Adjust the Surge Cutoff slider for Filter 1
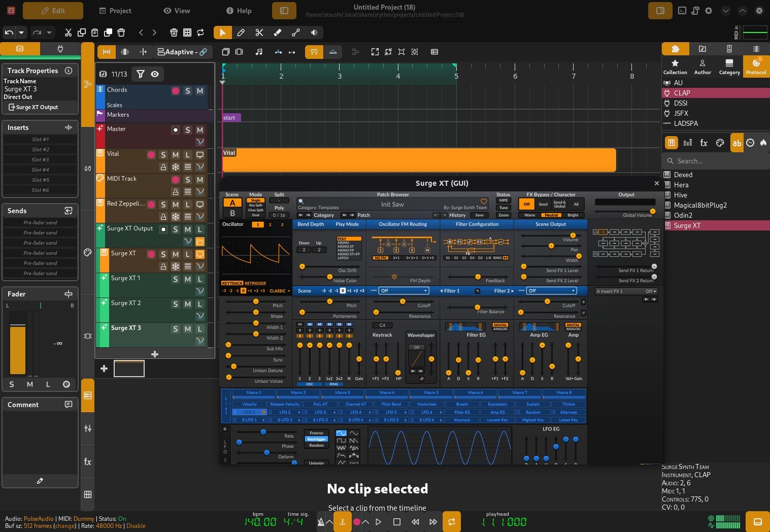Viewport: 770px width, 532px height. tap(403, 301)
